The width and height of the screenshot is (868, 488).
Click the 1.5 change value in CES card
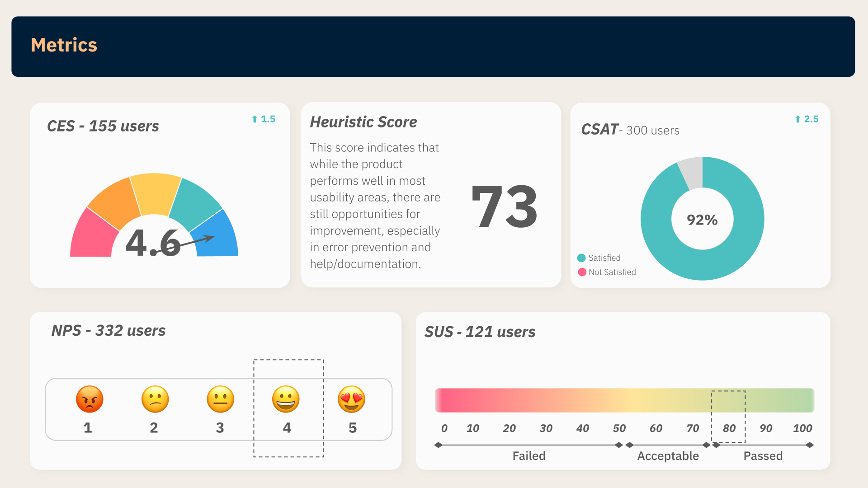tap(268, 119)
